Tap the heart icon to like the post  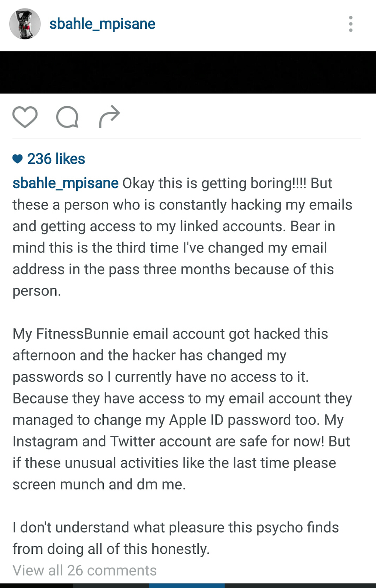(25, 117)
